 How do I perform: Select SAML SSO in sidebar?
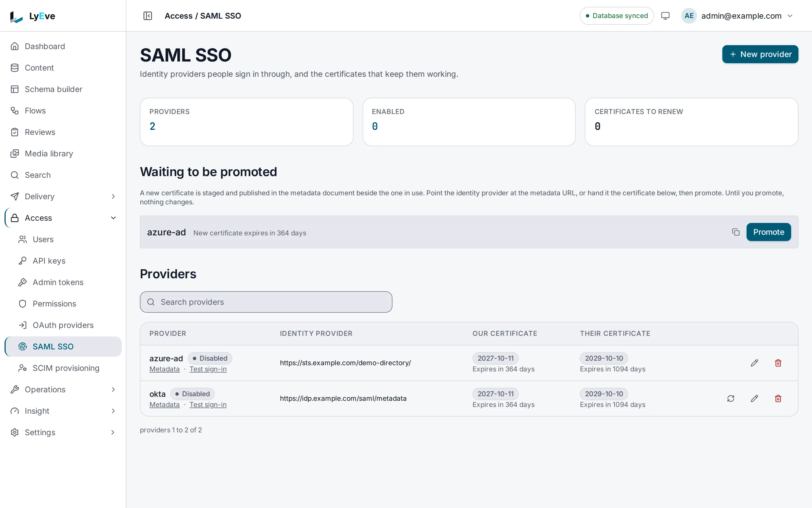63,347
